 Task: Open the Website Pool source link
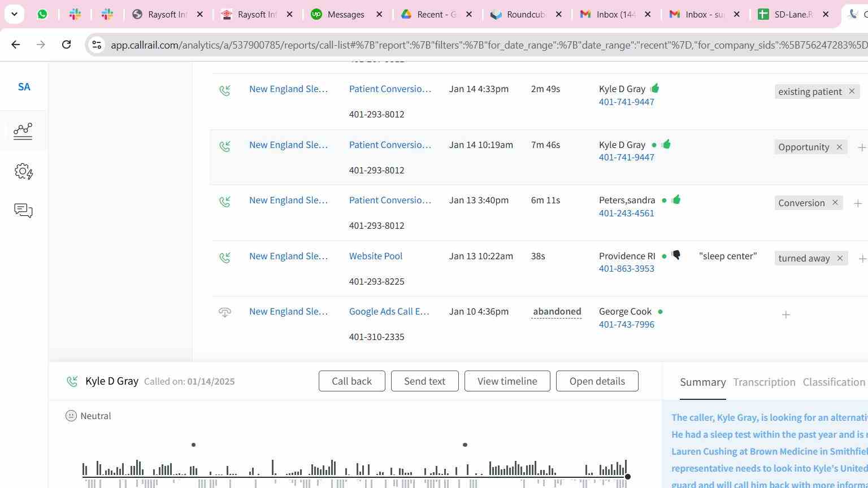[x=375, y=256]
